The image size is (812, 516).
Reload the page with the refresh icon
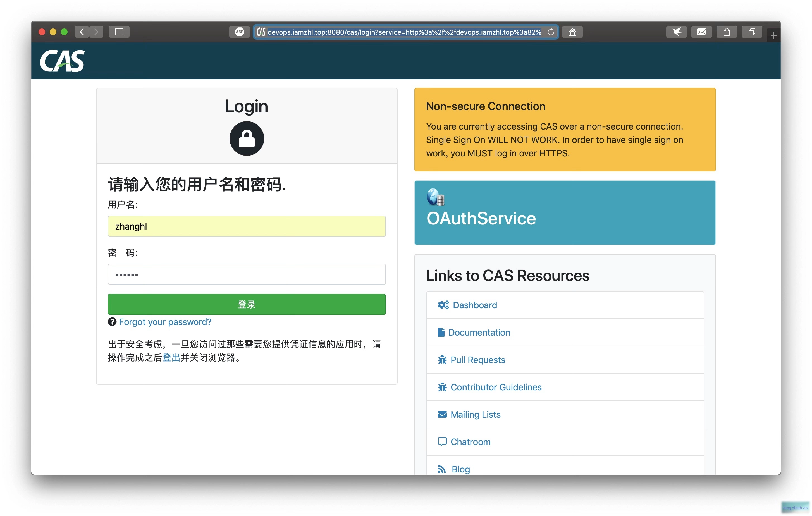tap(551, 32)
